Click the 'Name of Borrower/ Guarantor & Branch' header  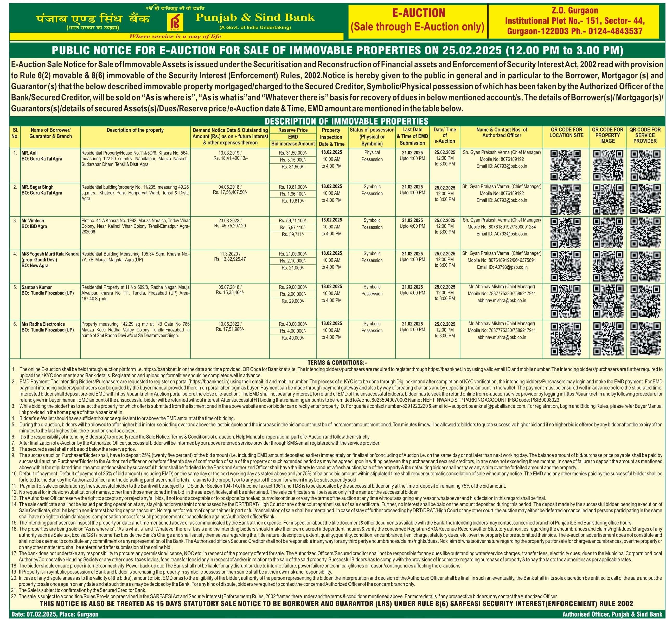50,133
